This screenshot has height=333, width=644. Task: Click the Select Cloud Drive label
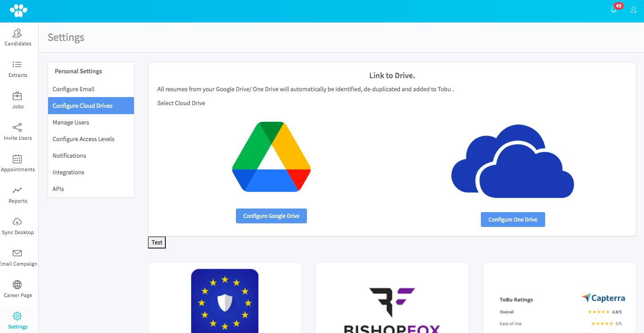(181, 103)
